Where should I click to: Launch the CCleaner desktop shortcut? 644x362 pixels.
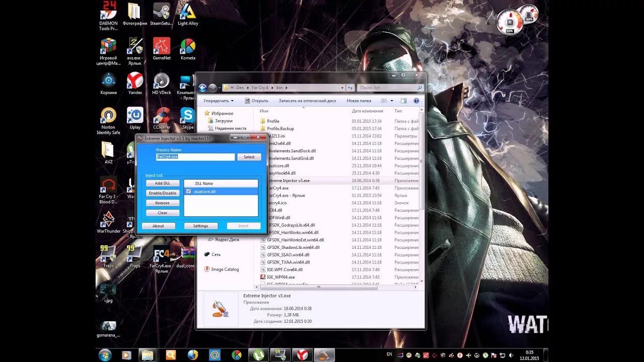[x=162, y=118]
